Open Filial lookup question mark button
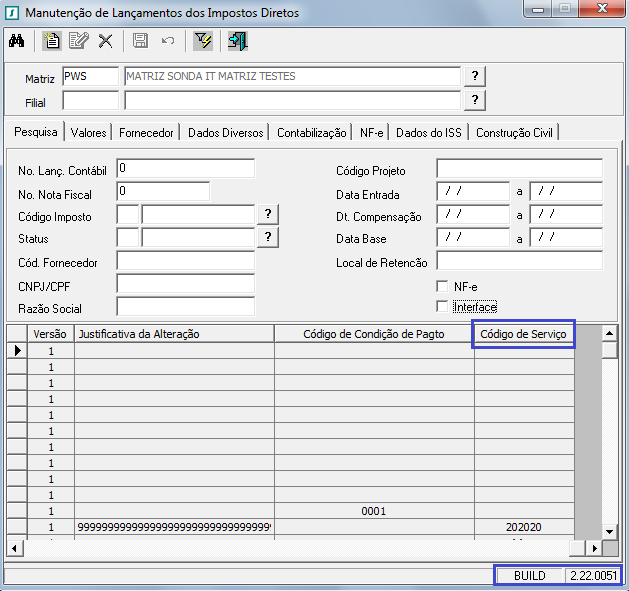Image resolution: width=629 pixels, height=591 pixels. click(475, 100)
